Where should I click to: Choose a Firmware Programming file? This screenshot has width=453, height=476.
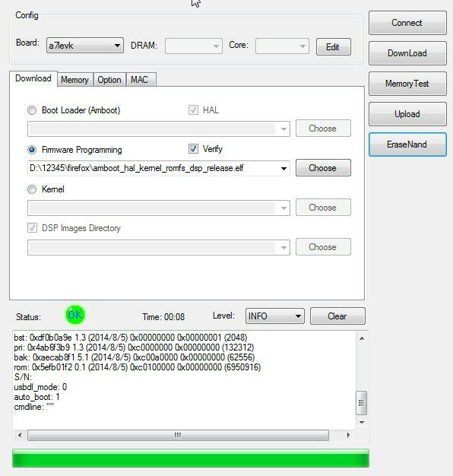[x=323, y=168]
